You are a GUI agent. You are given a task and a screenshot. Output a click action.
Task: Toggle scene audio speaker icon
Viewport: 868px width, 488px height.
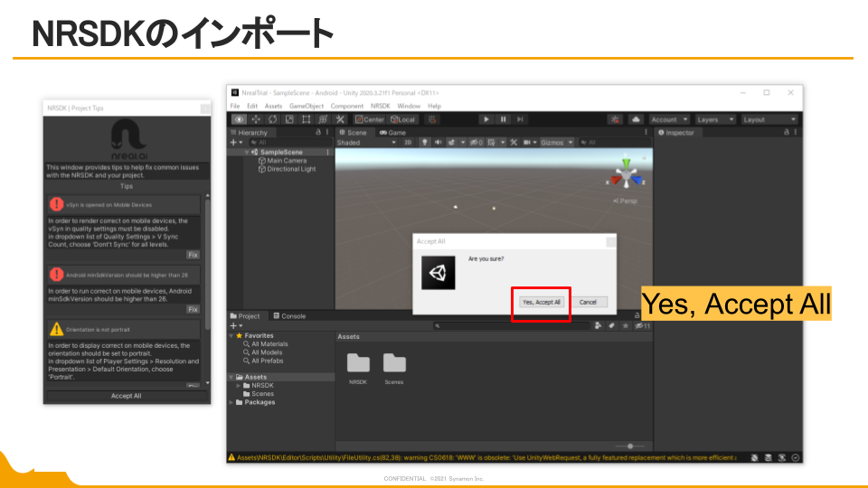(438, 142)
